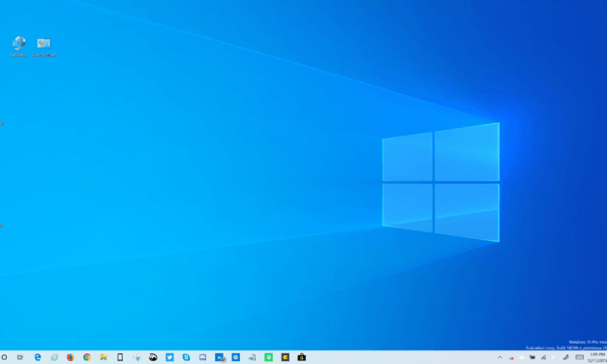The image size is (607, 364).
Task: Launch Firefox from the taskbar
Action: [x=71, y=357]
